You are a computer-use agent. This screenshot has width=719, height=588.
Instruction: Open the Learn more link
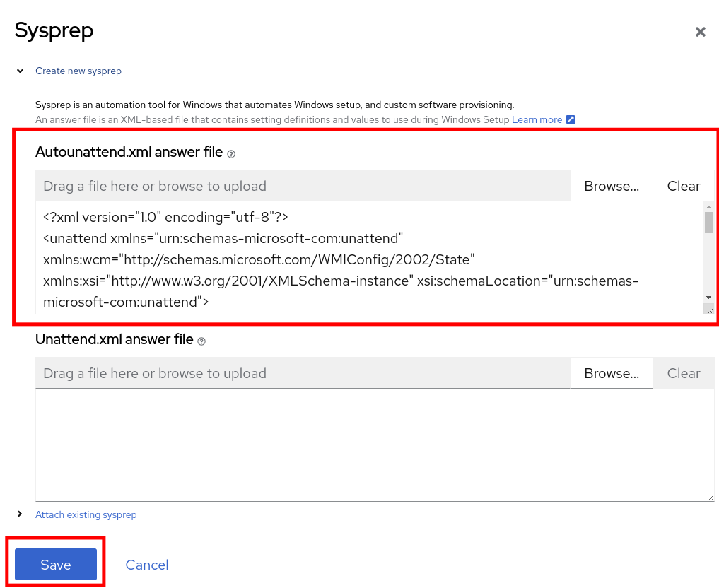[537, 119]
